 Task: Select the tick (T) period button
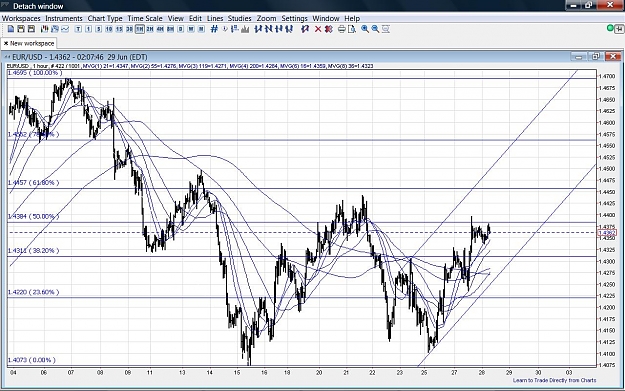[78, 29]
